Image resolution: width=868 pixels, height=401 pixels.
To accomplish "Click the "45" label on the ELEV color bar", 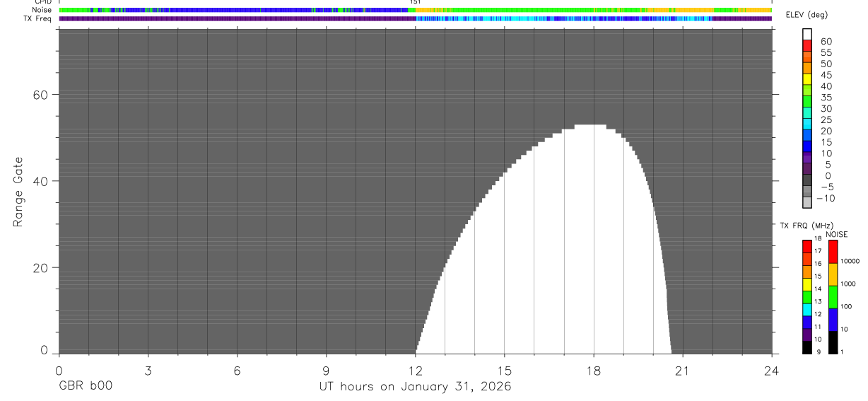I will coord(826,75).
